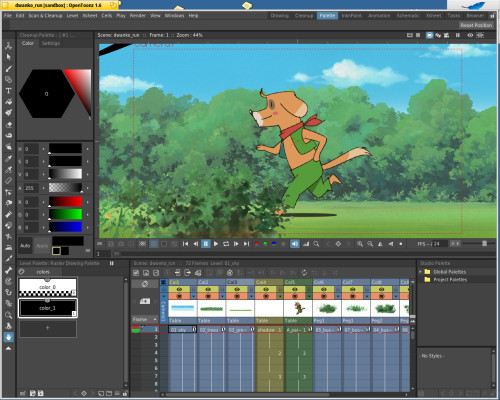Toggle the Loop playback button
The image size is (500, 400).
point(226,244)
